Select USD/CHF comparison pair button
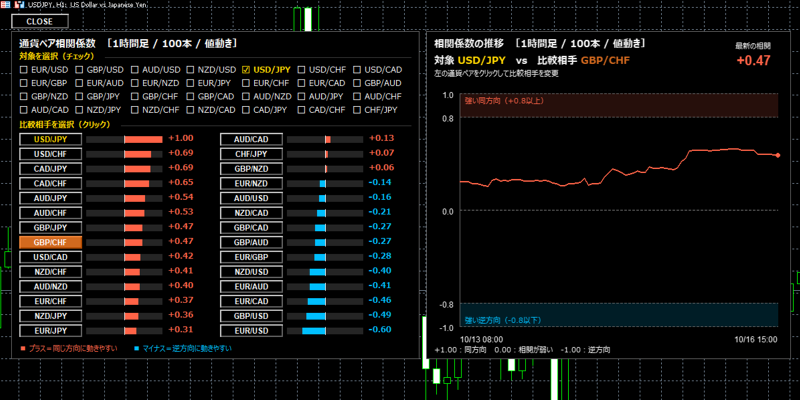 point(51,154)
